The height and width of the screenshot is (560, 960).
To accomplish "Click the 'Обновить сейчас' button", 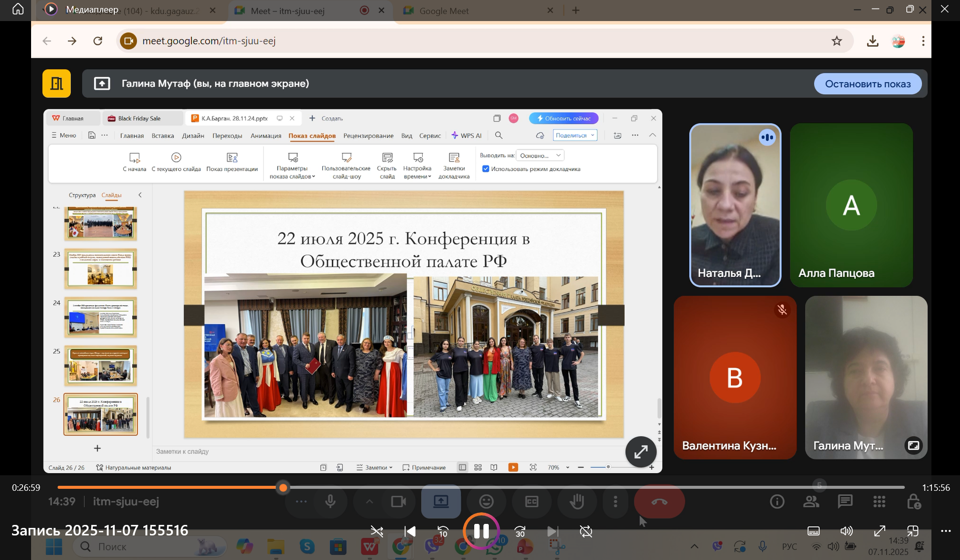I will [563, 118].
